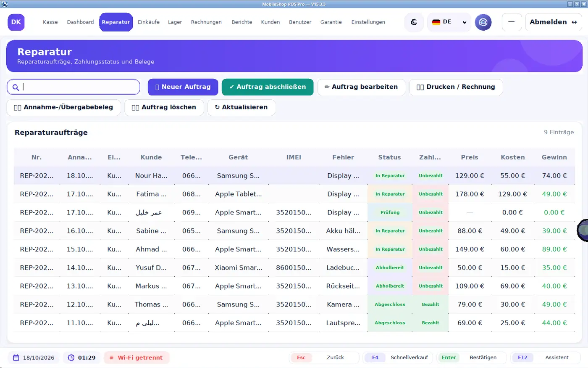Open the DE language dropdown
Screen dimensions: 588x368
[x=449, y=22]
